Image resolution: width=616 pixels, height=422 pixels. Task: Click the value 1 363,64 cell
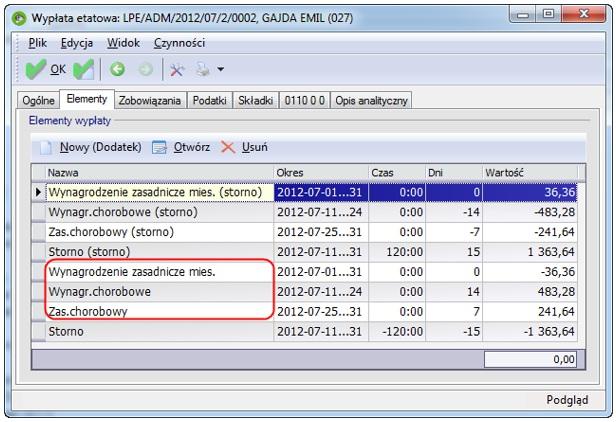(x=530, y=252)
